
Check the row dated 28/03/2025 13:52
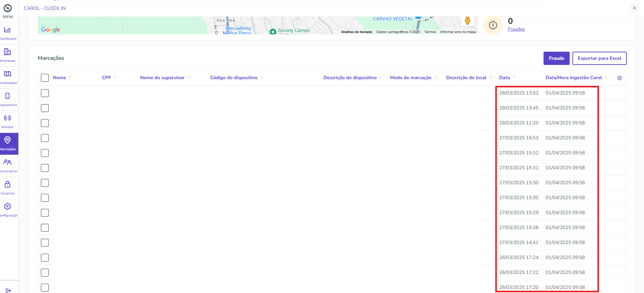[45, 93]
